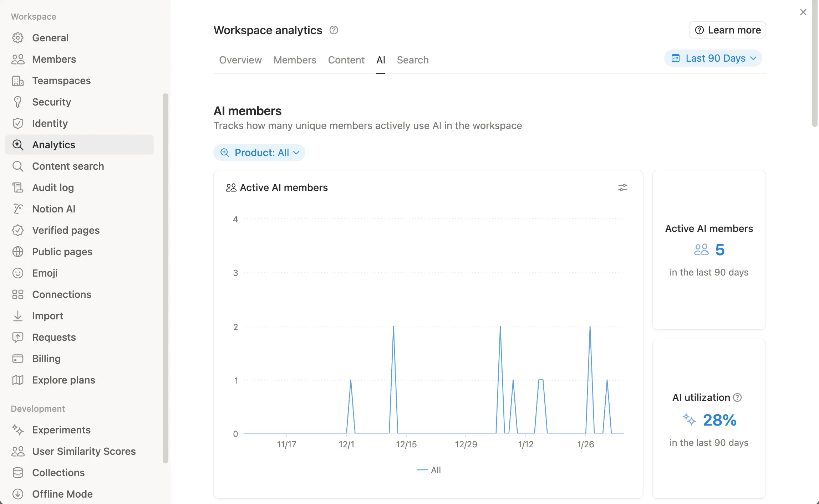The height and width of the screenshot is (504, 819).
Task: Open Connections settings
Action: tap(61, 294)
